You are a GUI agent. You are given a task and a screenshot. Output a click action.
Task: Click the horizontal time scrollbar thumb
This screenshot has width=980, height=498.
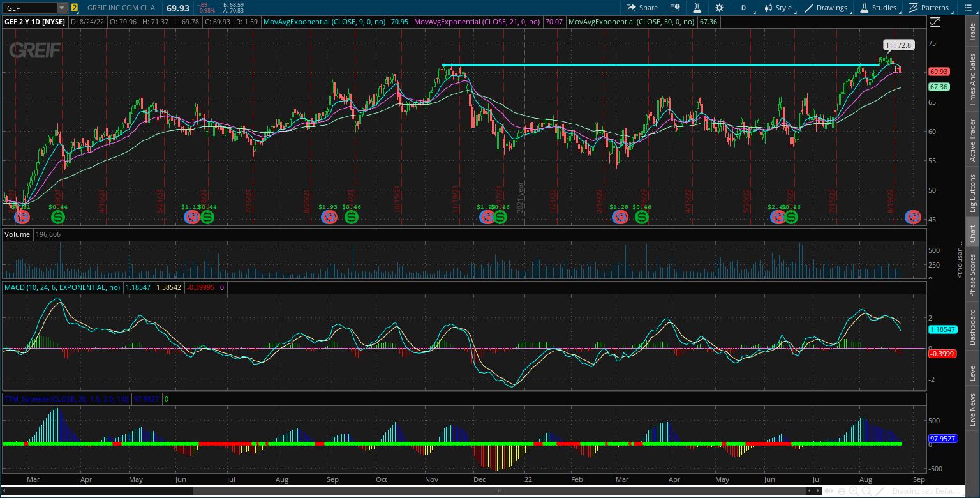[x=499, y=491]
